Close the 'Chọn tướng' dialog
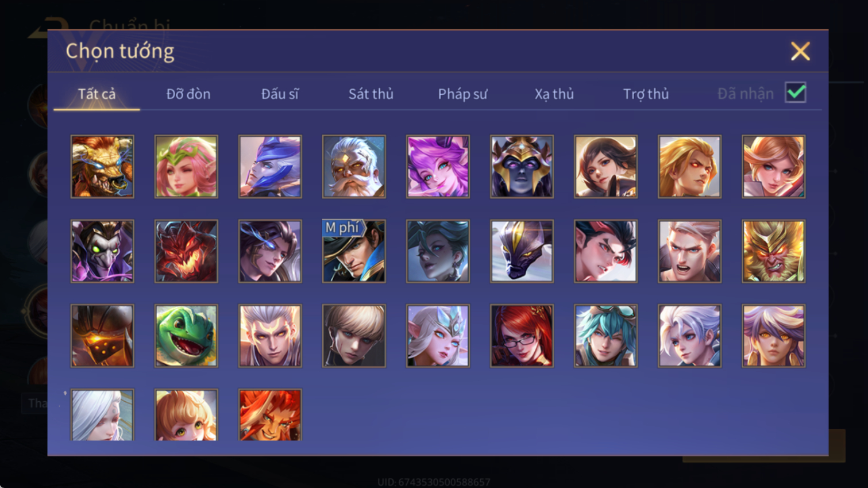 (x=800, y=51)
